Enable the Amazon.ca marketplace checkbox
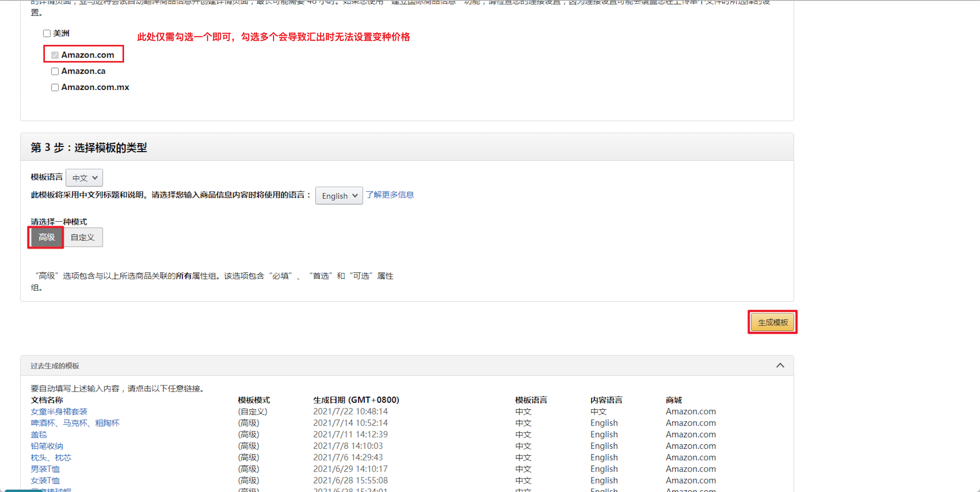 [x=55, y=71]
